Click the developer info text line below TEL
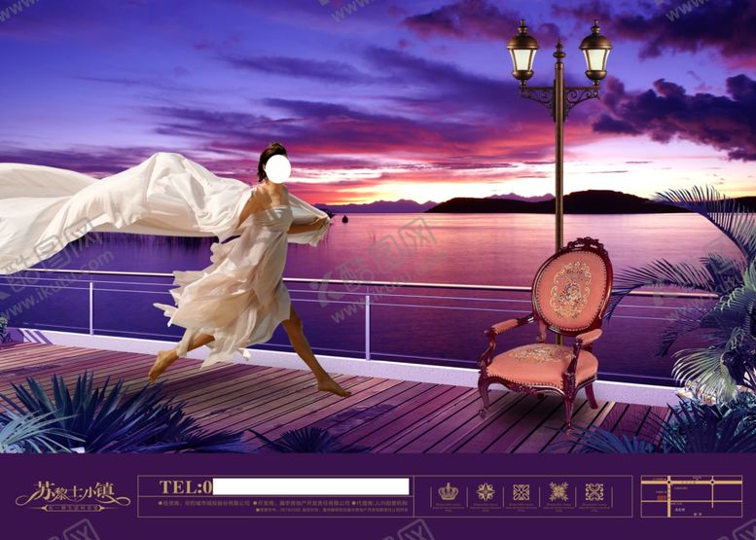The image size is (756, 540). [282, 504]
